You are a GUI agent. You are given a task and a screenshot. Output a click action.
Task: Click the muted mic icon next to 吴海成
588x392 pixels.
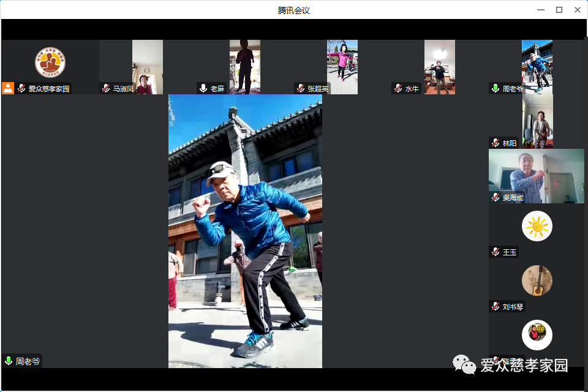point(496,197)
